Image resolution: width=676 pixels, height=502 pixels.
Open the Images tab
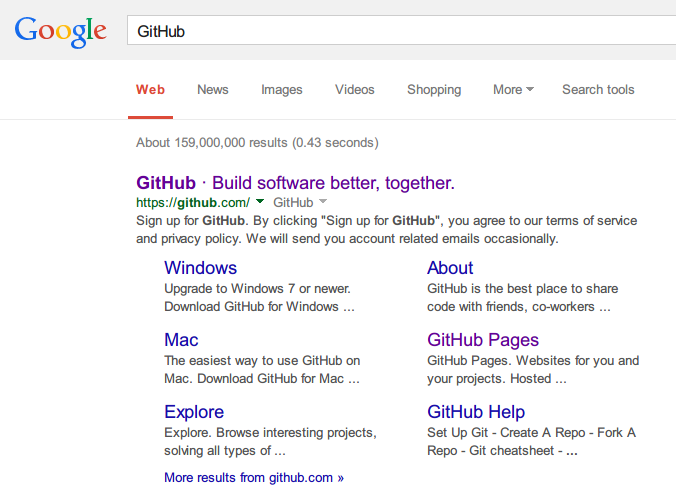tap(282, 90)
